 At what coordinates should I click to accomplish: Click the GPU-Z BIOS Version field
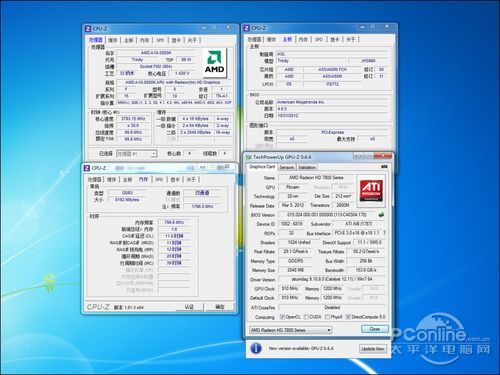327,215
